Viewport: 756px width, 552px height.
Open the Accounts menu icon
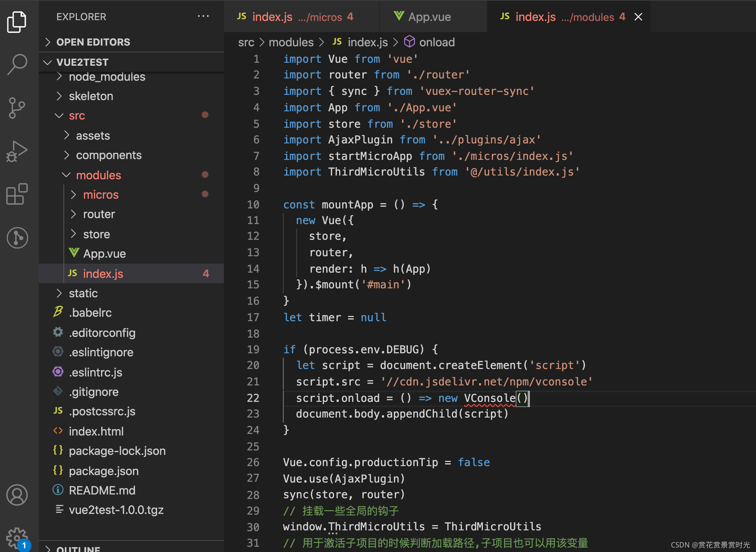[x=17, y=495]
